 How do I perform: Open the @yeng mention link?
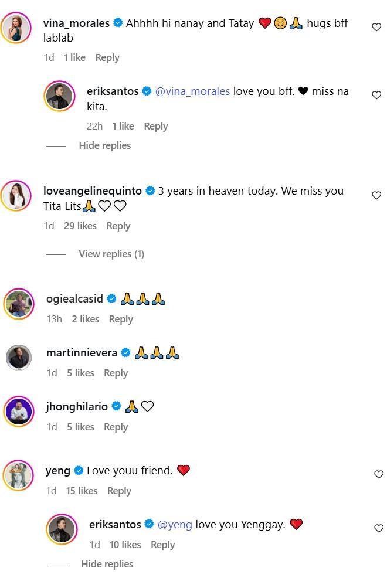click(175, 524)
